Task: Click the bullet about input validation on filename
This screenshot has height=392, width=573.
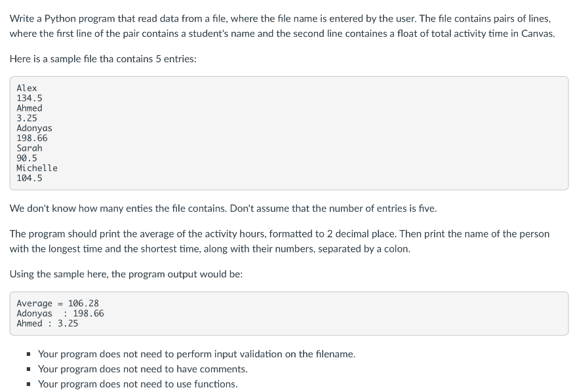Action: point(197,354)
